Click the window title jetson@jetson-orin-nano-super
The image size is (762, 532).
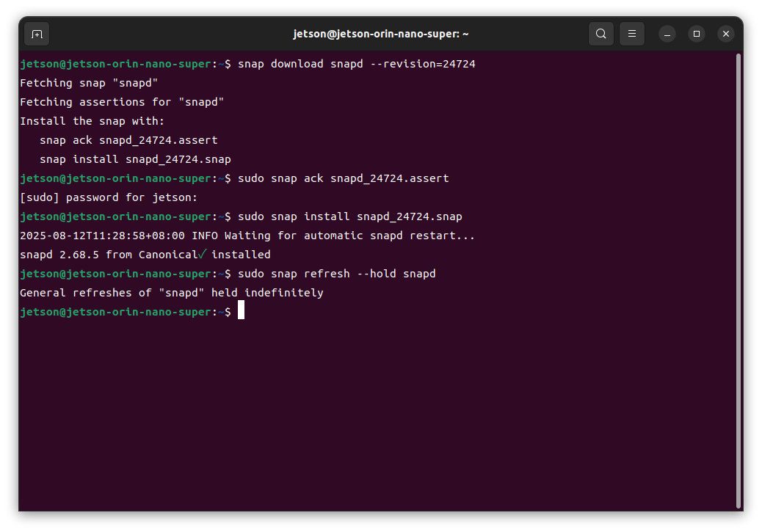(380, 34)
